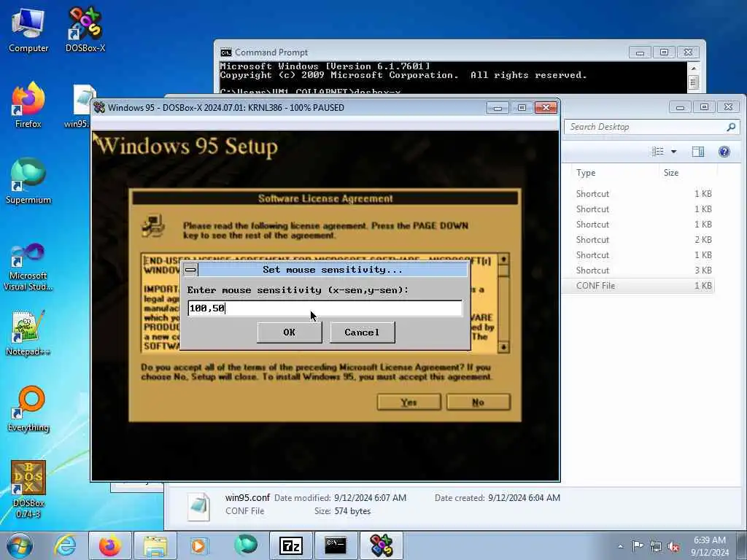This screenshot has height=560, width=747.
Task: Open the network tray icon
Action: pos(656,546)
